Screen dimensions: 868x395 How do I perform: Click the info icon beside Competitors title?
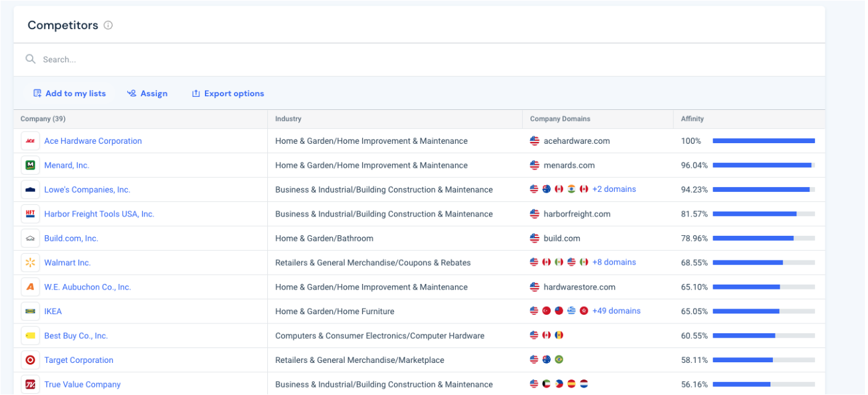point(108,25)
